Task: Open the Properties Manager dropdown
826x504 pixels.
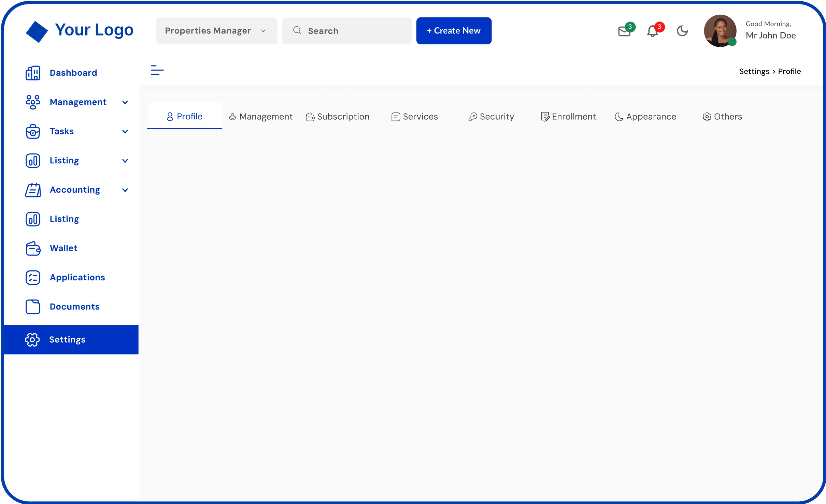Action: click(216, 31)
